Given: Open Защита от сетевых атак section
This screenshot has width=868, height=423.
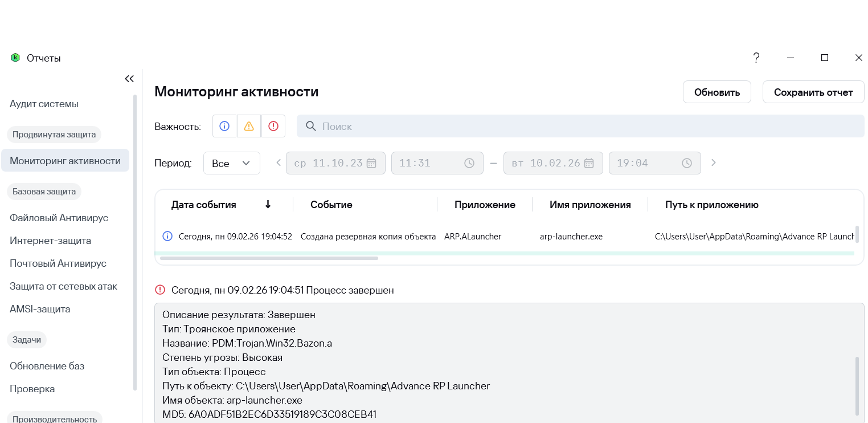Looking at the screenshot, I should [63, 286].
